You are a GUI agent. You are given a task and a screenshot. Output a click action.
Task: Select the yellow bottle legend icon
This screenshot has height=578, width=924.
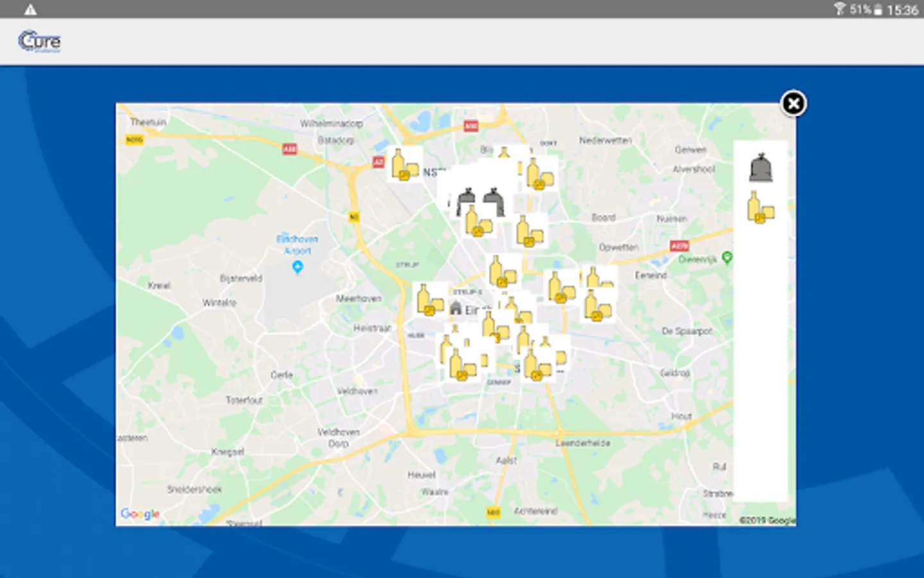pyautogui.click(x=760, y=207)
